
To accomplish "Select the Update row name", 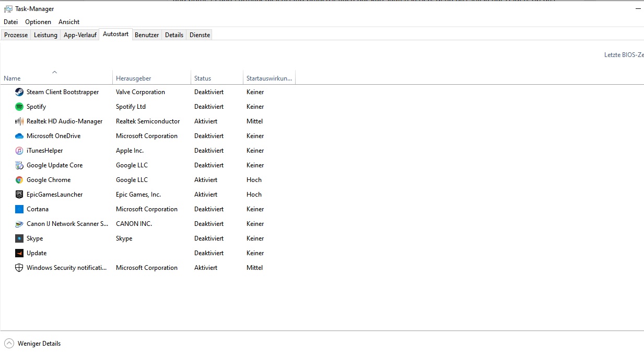I will 37,253.
